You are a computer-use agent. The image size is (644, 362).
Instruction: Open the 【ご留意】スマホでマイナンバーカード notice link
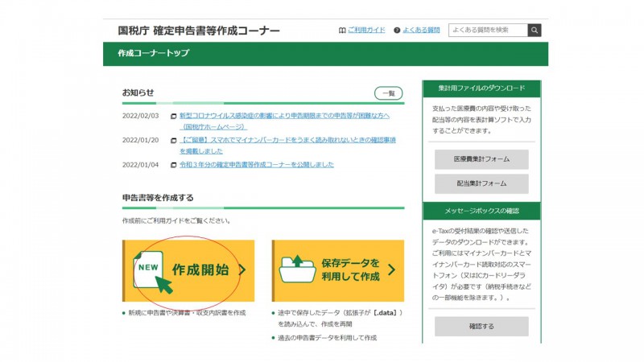(287, 146)
